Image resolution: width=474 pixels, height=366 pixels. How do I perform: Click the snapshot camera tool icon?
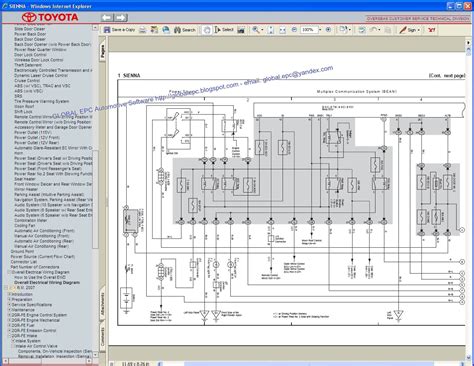(x=241, y=30)
